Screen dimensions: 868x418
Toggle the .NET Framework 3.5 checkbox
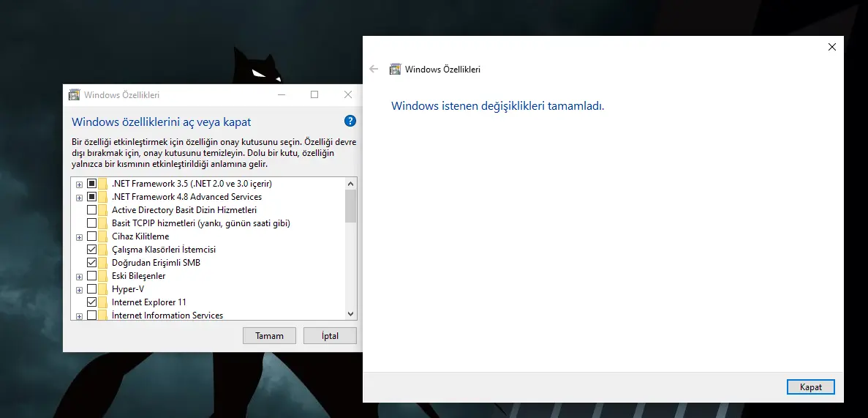coord(92,184)
